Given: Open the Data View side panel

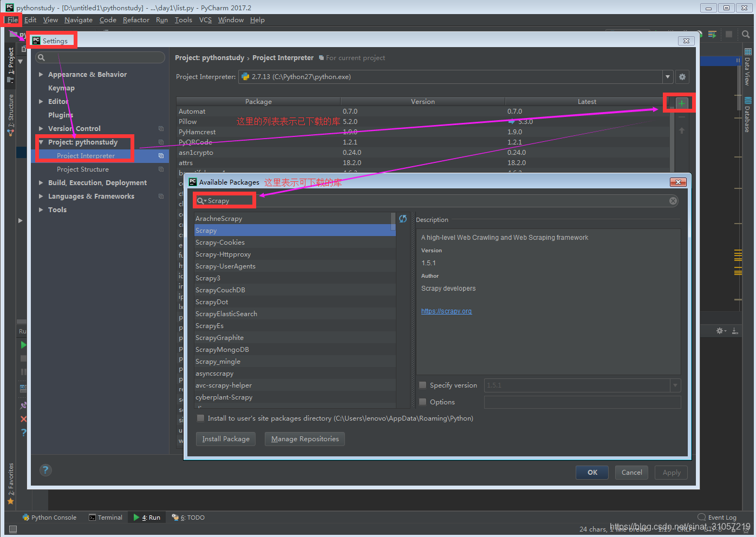Looking at the screenshot, I should (x=747, y=67).
